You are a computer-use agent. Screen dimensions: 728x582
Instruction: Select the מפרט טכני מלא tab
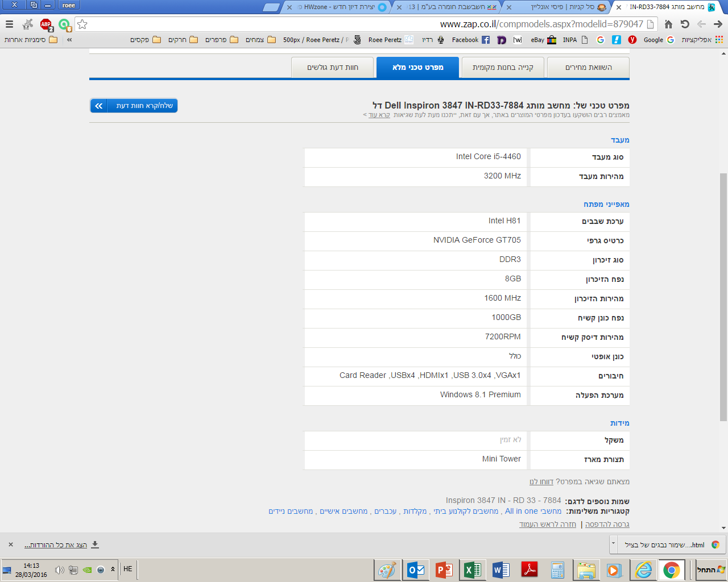[417, 67]
